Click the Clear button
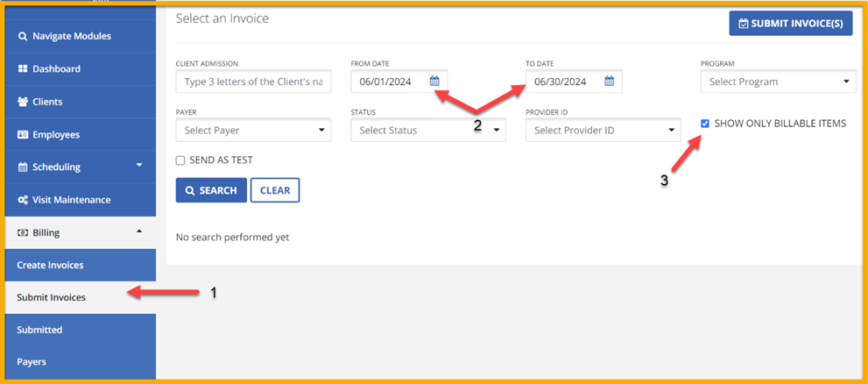868x384 pixels. (275, 190)
